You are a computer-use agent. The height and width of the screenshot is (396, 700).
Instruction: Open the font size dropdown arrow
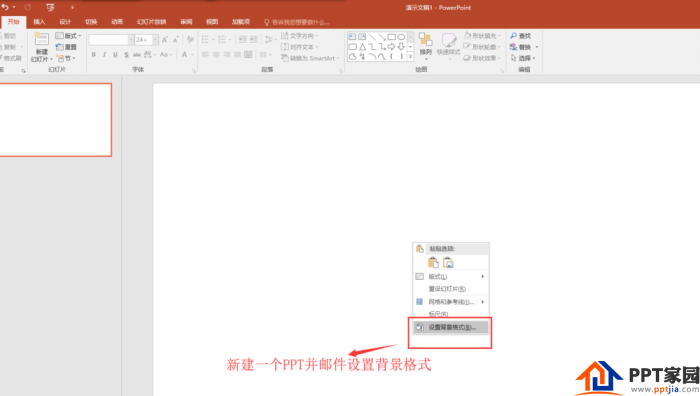click(x=155, y=40)
